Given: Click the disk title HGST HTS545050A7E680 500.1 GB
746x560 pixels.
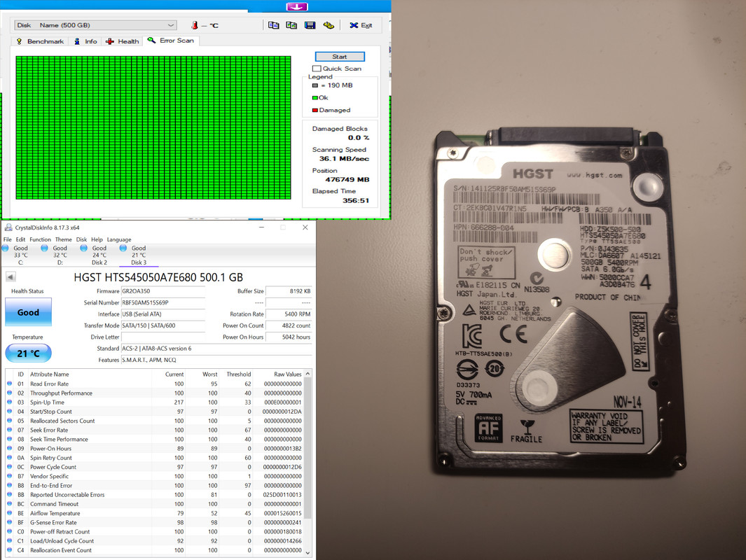Looking at the screenshot, I should pyautogui.click(x=158, y=277).
